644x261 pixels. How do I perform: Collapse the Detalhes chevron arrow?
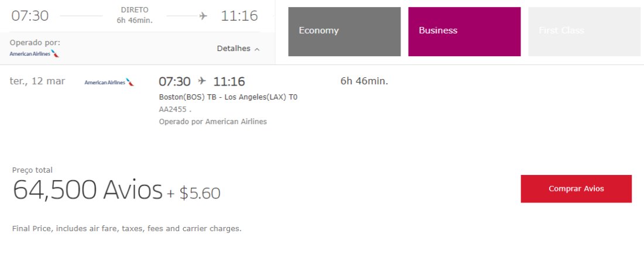pyautogui.click(x=257, y=49)
